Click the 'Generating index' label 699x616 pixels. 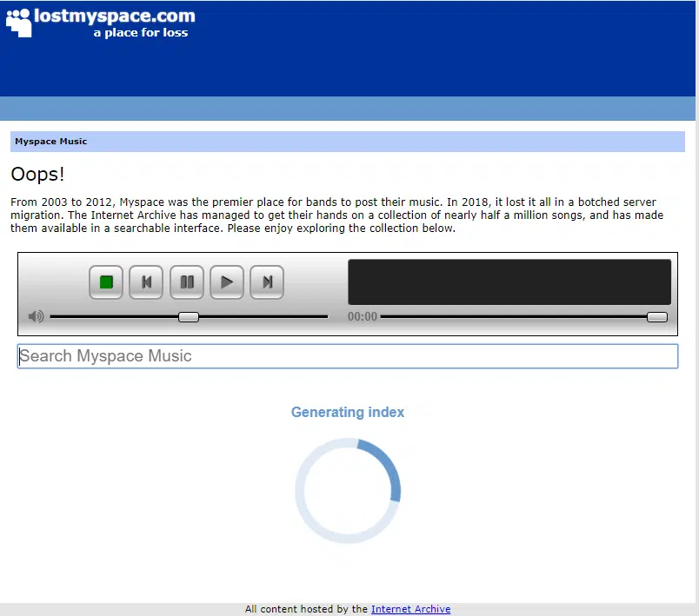point(348,412)
